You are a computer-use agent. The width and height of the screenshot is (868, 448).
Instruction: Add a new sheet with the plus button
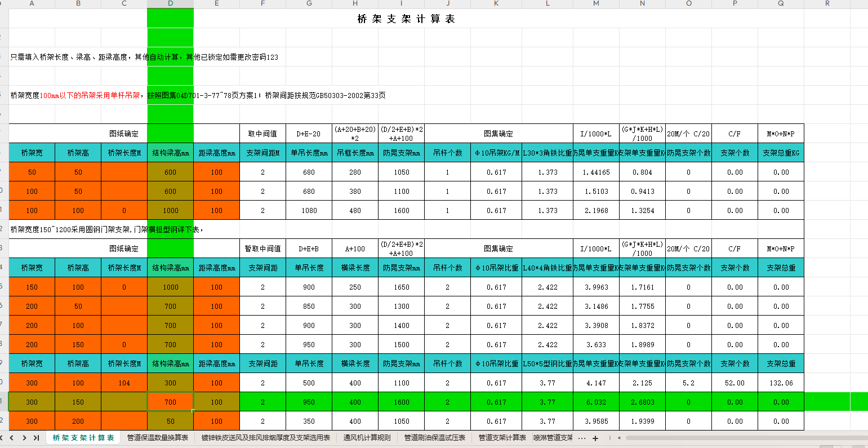[595, 438]
